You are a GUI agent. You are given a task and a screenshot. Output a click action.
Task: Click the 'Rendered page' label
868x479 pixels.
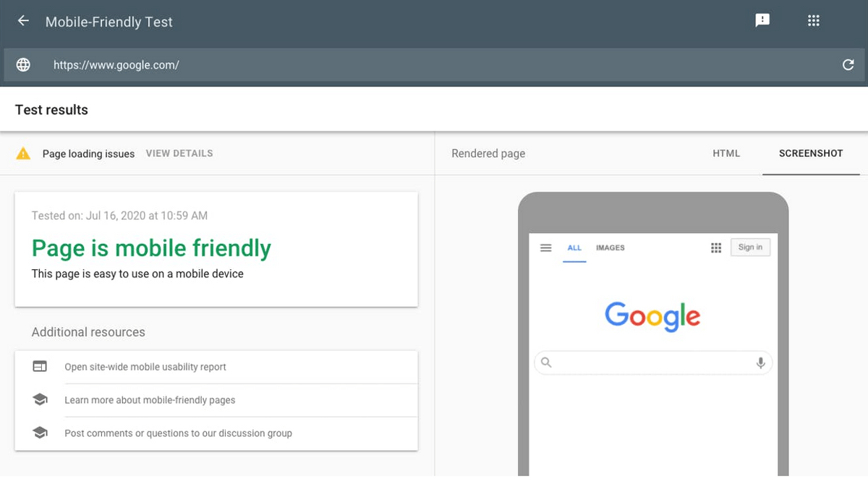coord(488,153)
